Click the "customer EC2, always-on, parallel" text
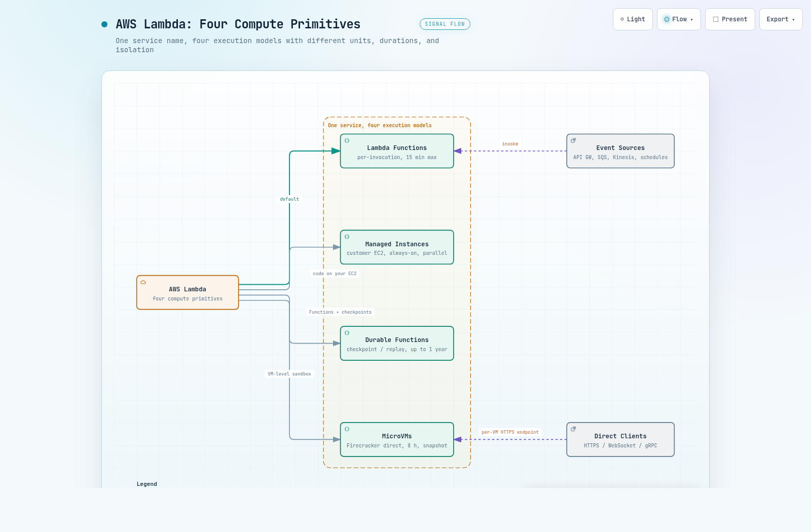The width and height of the screenshot is (811, 532). (x=397, y=253)
